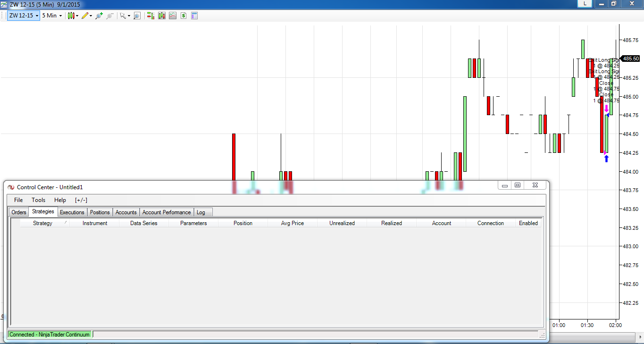The height and width of the screenshot is (344, 644).
Task: Restore down the chart window
Action: [614, 3]
